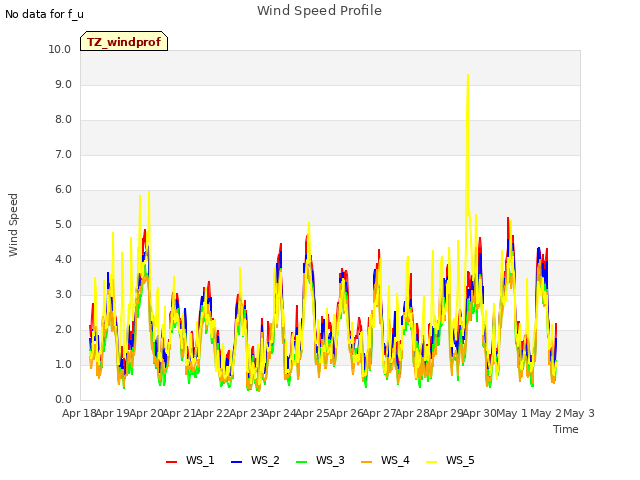Select the WS_1 legend label

(x=200, y=460)
